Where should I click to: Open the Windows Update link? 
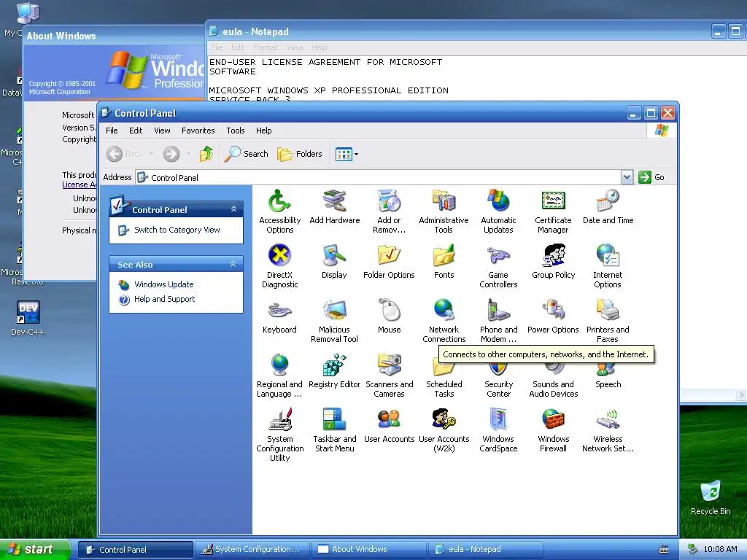[x=164, y=284]
